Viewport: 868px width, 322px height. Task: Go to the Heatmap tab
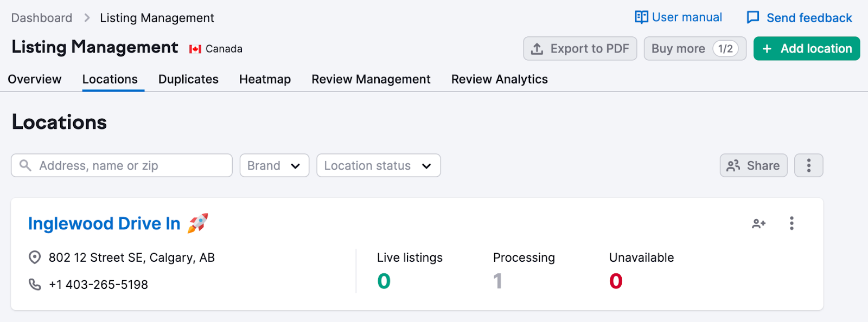click(x=265, y=79)
